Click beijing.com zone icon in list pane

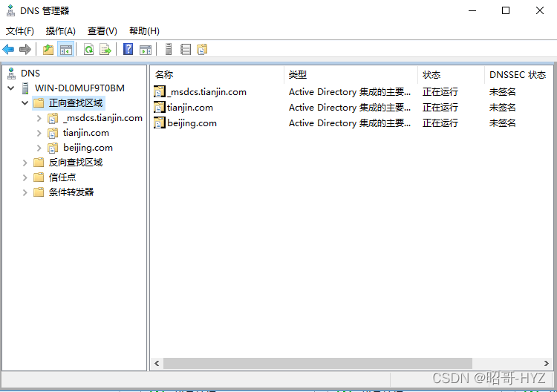160,122
